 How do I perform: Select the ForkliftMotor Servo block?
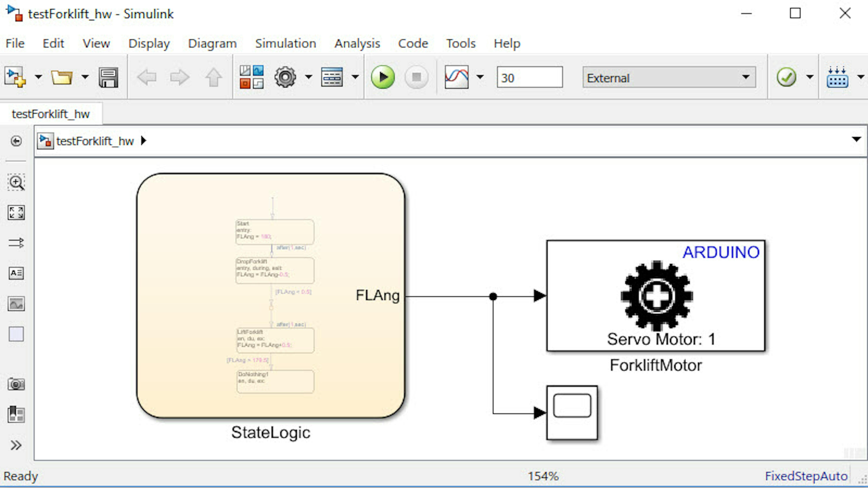click(x=656, y=296)
